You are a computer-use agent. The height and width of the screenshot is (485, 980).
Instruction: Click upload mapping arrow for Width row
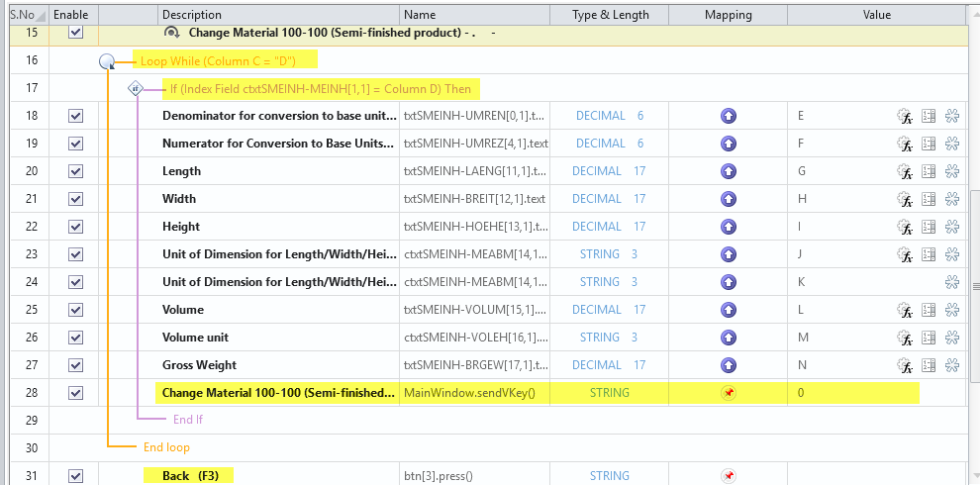coord(729,199)
